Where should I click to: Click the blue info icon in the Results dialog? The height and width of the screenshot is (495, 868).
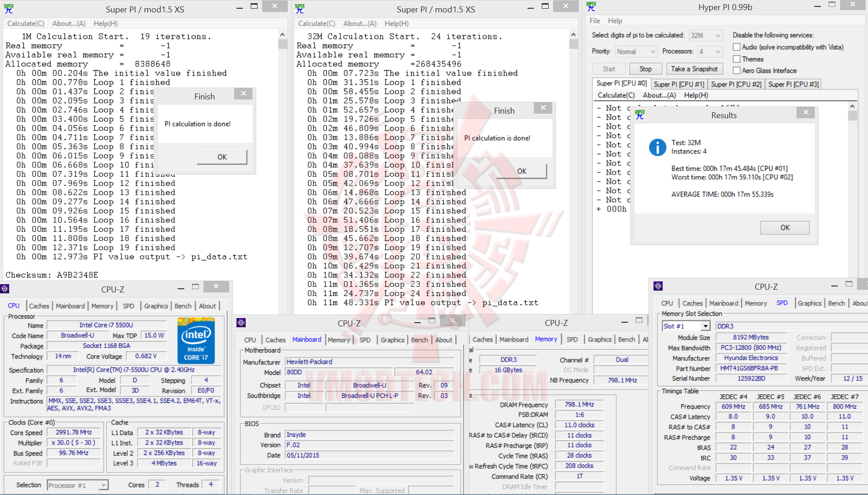click(x=657, y=147)
